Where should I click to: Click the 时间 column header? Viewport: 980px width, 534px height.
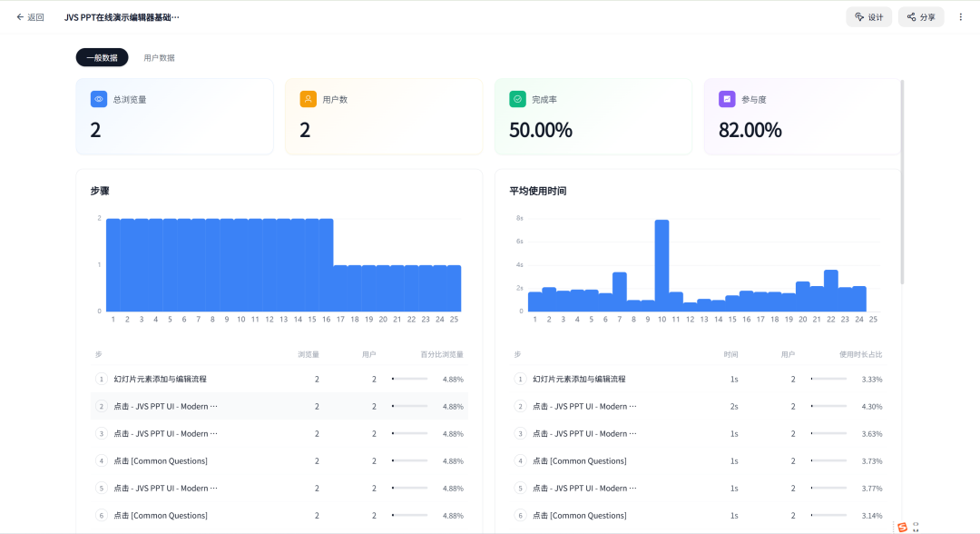click(x=730, y=354)
